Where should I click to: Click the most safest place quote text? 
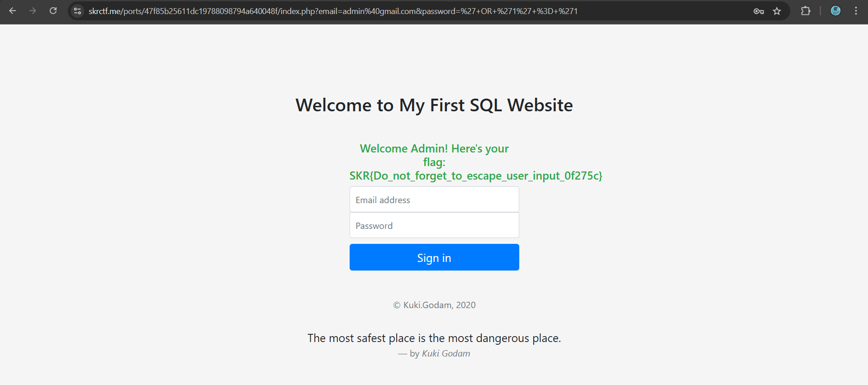(x=434, y=338)
